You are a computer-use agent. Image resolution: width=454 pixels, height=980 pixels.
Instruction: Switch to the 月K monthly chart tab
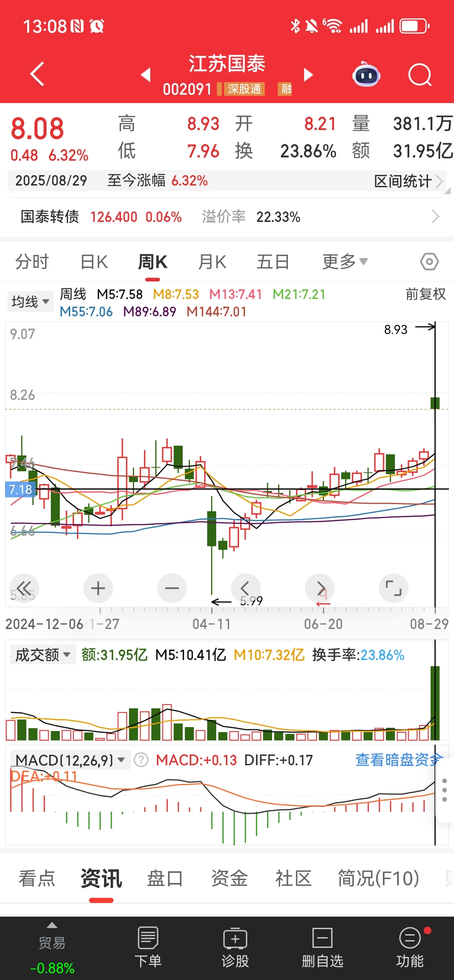(212, 262)
